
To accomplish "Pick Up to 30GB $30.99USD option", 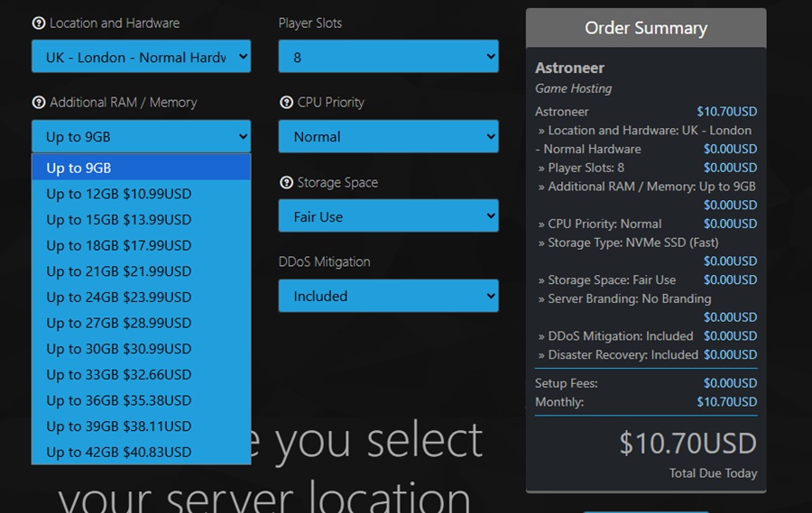I will pyautogui.click(x=141, y=349).
